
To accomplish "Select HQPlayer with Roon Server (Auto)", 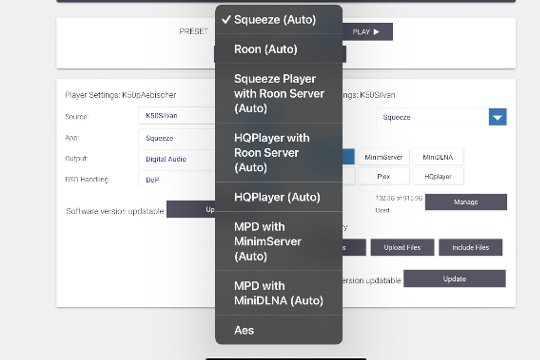I will click(279, 153).
